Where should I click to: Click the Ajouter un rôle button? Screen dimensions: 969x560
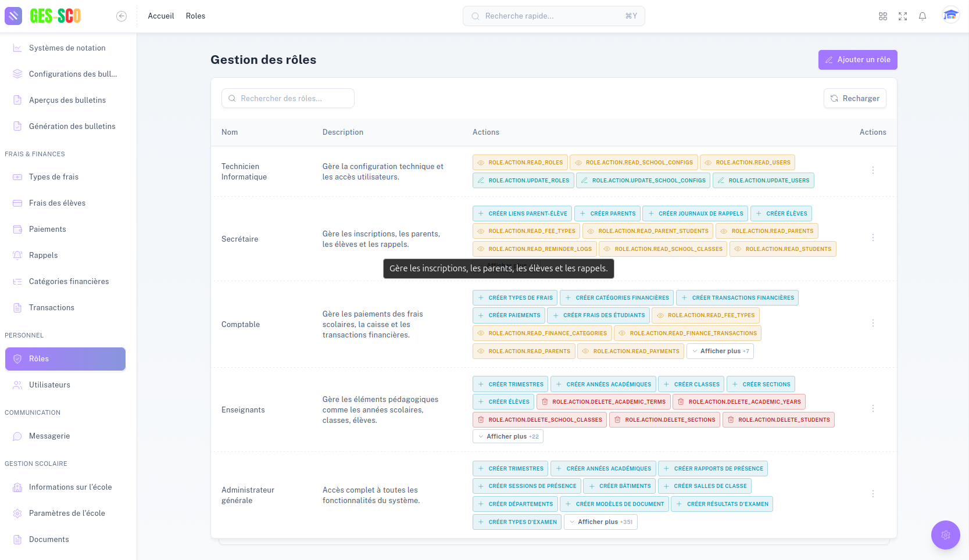[857, 59]
